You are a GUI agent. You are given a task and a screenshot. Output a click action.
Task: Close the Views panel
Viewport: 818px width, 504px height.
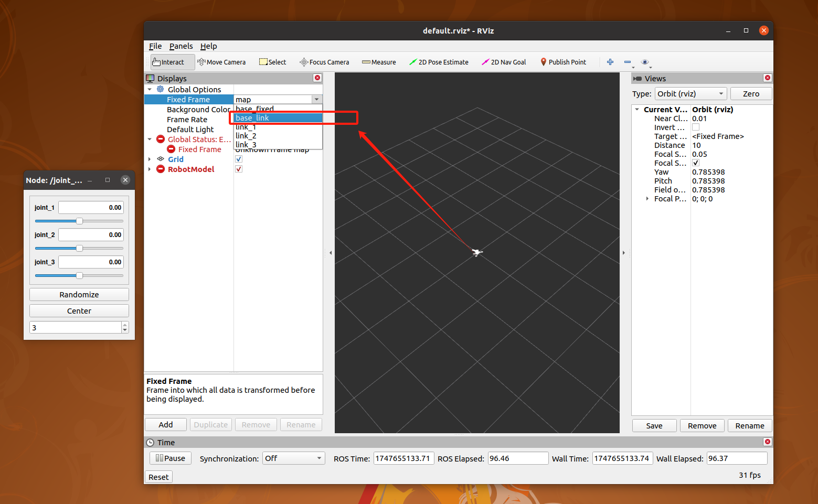coord(768,78)
